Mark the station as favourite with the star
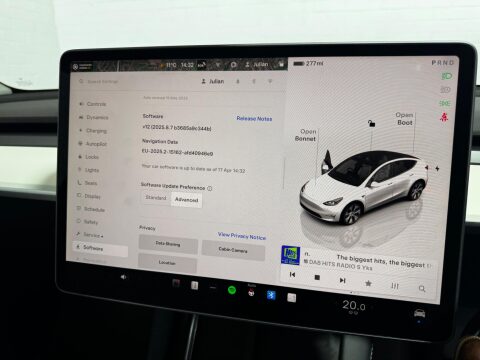Screen dimensions: 480x360 coord(368,283)
